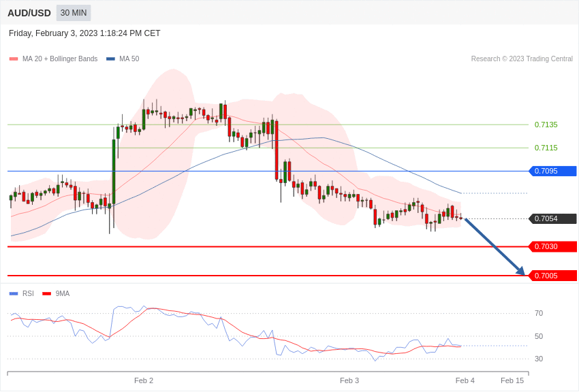The height and width of the screenshot is (392, 579).
Task: Click the MA 20 + Bollinger Bands legend label
Action: [60, 59]
